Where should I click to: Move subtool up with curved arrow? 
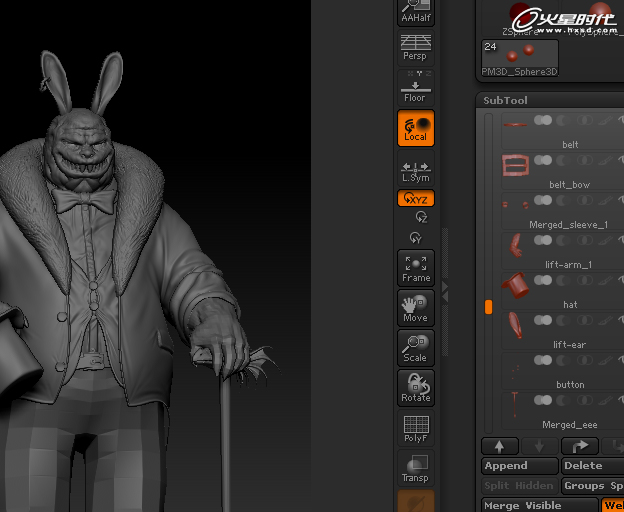tap(580, 446)
